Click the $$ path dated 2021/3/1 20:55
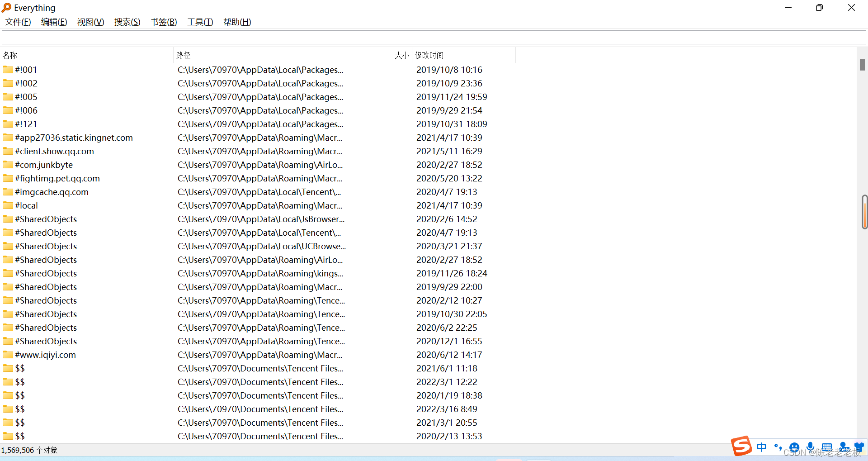 click(x=260, y=423)
